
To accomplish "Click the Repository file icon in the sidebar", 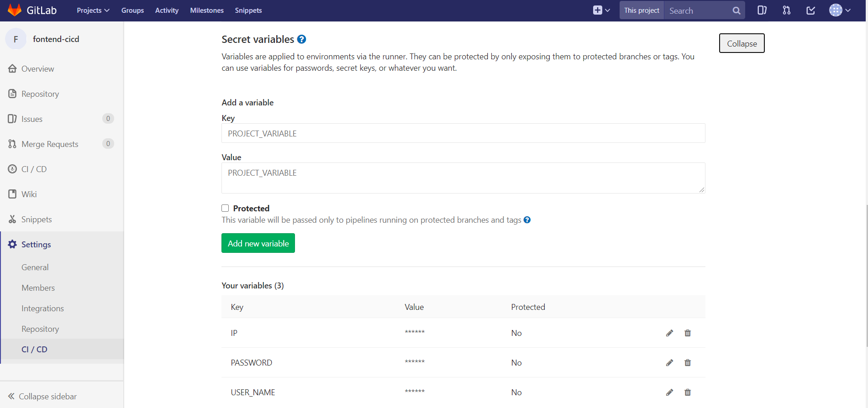I will pyautogui.click(x=12, y=94).
